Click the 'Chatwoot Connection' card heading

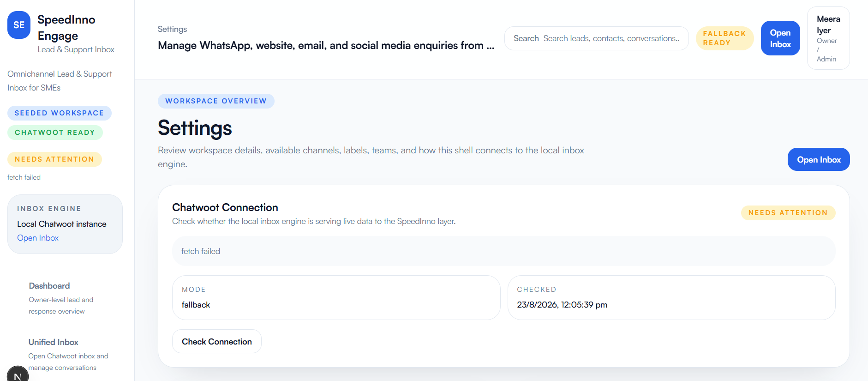pos(225,207)
